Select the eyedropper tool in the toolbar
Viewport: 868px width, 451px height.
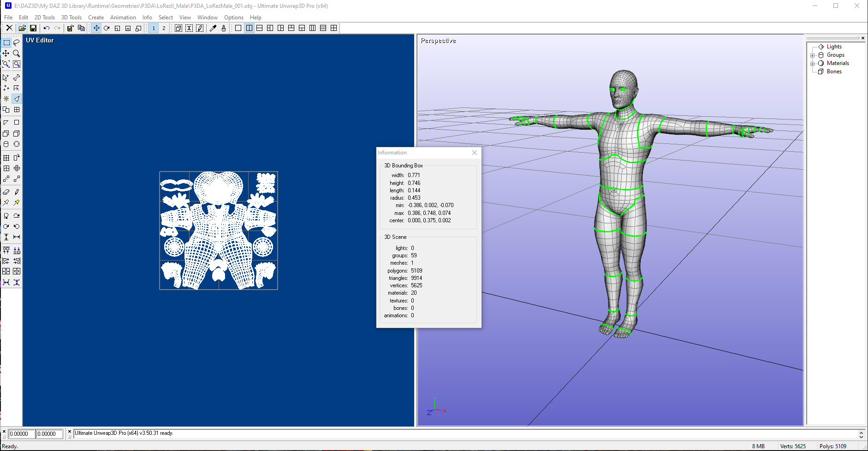(x=213, y=28)
